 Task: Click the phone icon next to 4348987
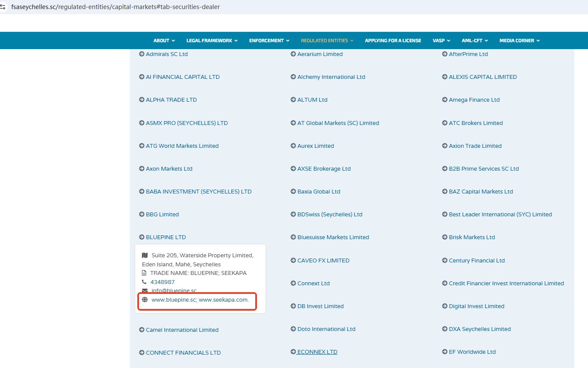coord(144,282)
